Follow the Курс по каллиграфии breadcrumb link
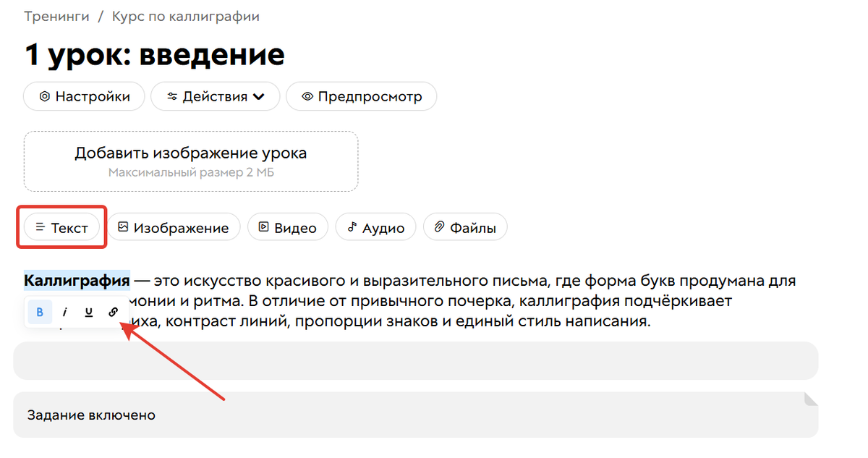This screenshot has height=458, width=868. coord(185,15)
